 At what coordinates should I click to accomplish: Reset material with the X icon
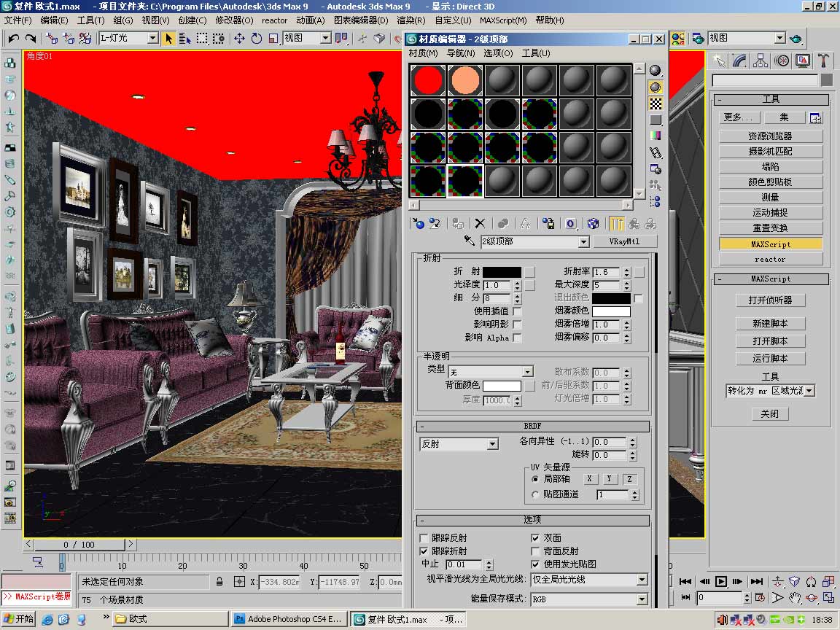480,224
